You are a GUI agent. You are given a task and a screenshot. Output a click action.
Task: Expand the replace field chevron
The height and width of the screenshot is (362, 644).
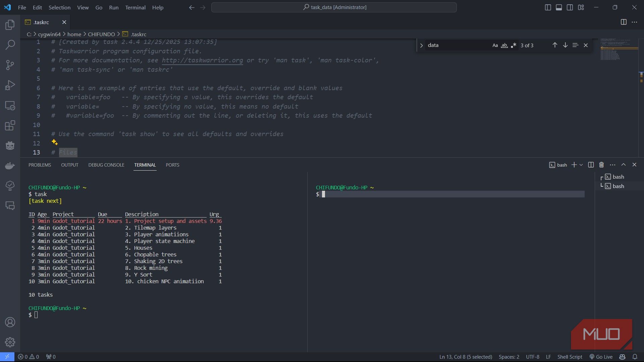point(422,45)
